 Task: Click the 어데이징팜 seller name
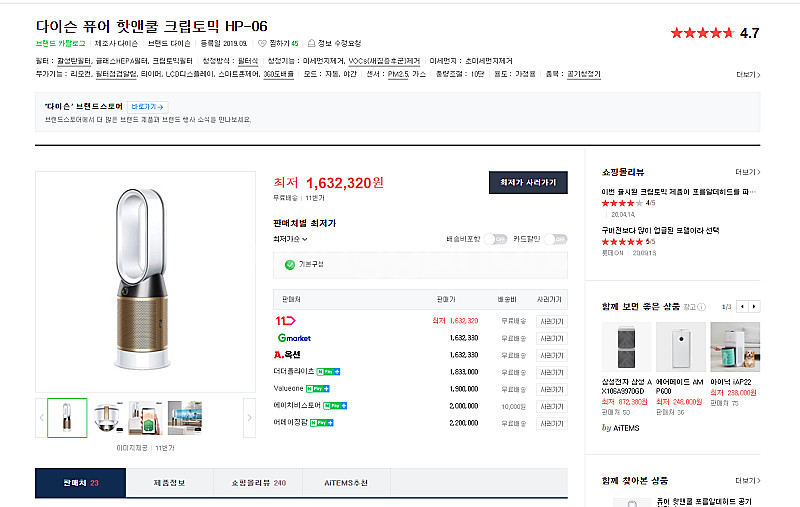(x=290, y=423)
